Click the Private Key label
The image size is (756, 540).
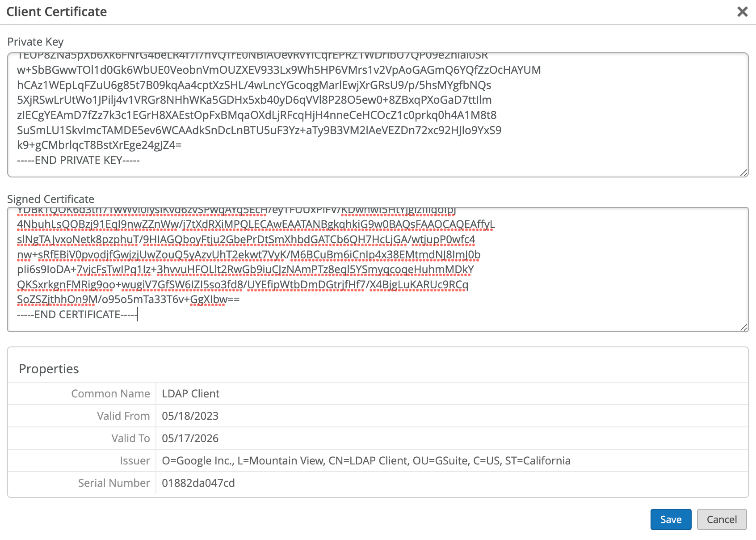pos(36,42)
